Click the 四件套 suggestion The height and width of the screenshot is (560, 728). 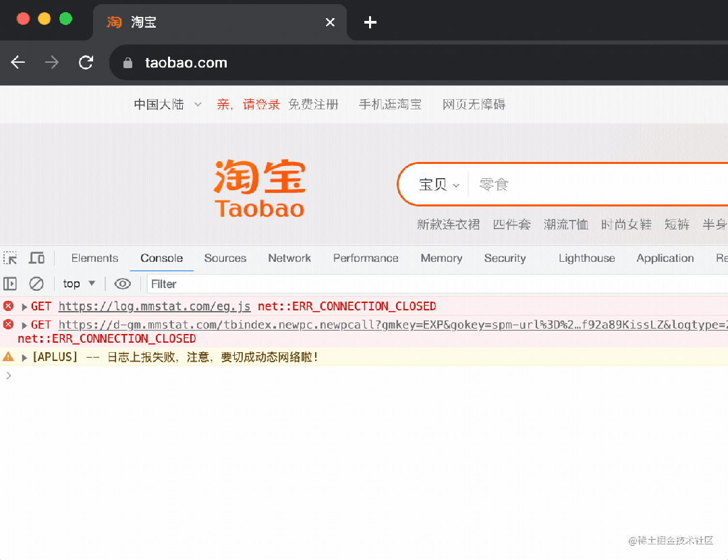click(x=511, y=225)
